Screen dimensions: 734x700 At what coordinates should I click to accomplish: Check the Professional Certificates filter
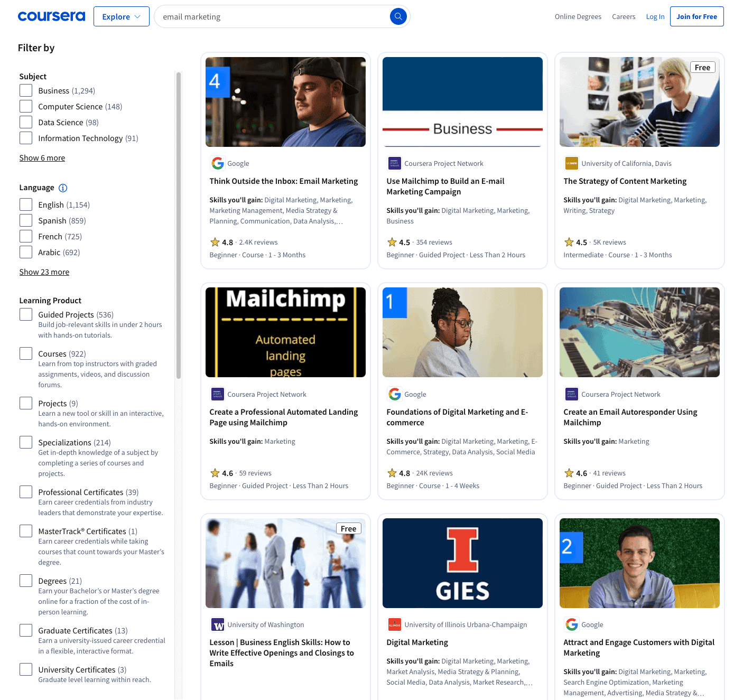[x=26, y=492]
